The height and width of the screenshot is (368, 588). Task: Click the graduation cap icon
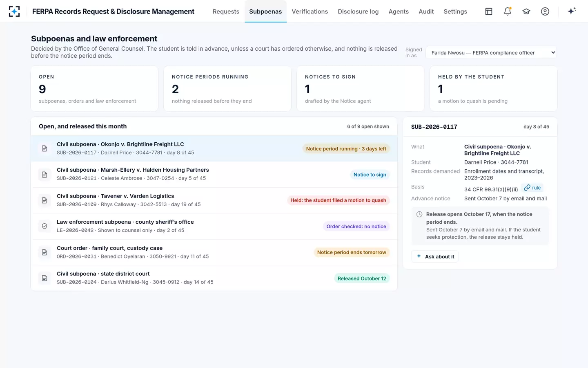pos(526,11)
